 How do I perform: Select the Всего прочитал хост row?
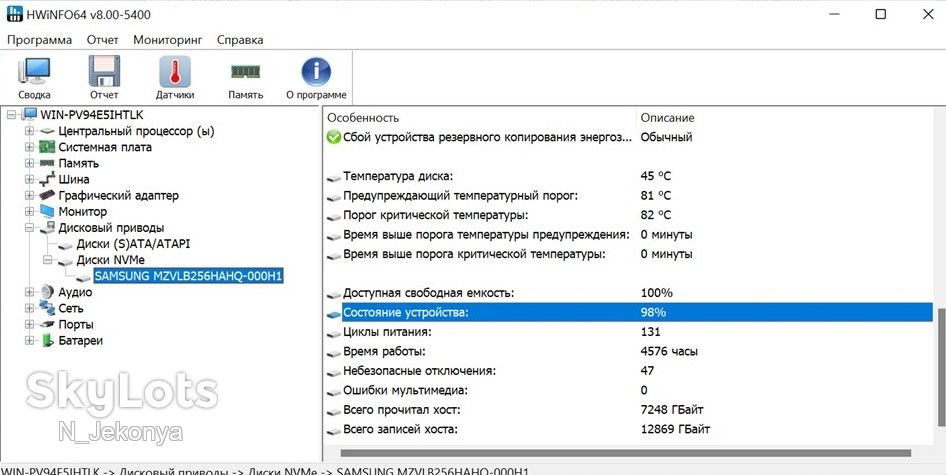pos(629,410)
